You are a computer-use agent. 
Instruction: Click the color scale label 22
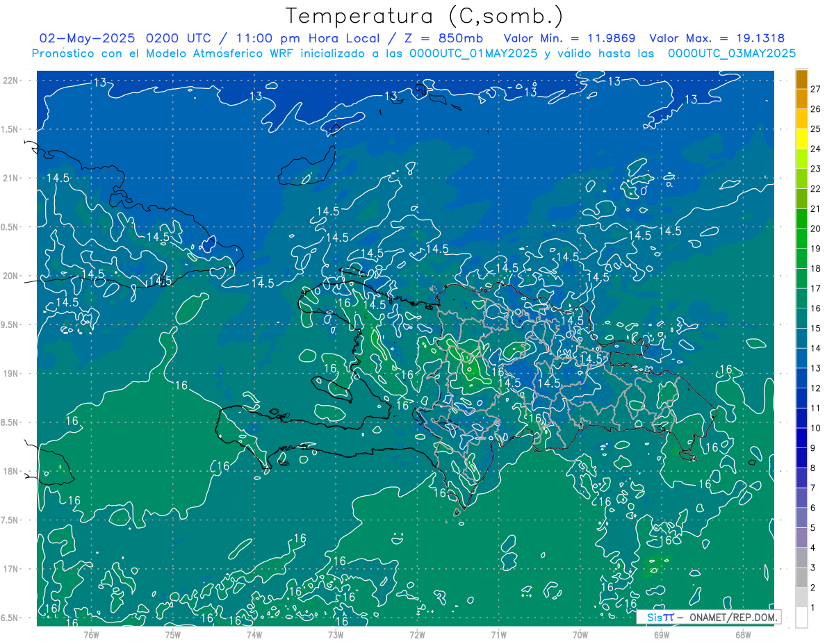click(x=815, y=188)
